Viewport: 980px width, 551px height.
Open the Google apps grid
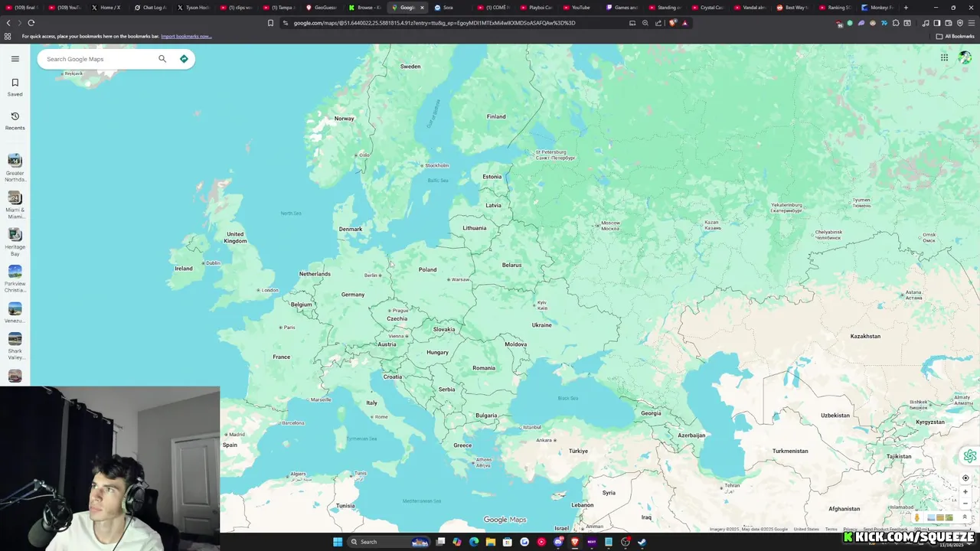tap(944, 57)
